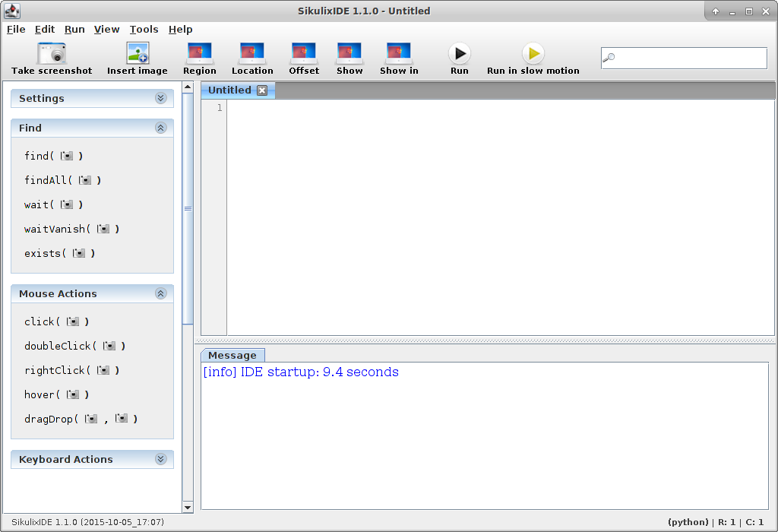Select the Location toolbar icon
Screen dimensions: 778x532
click(x=252, y=54)
